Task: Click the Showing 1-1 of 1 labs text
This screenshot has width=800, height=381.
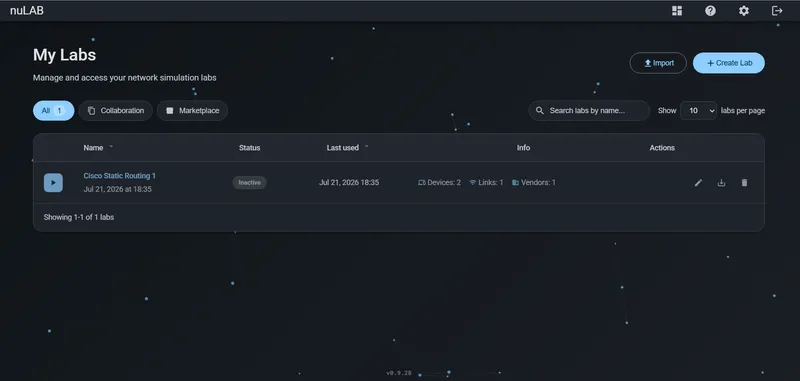Action: (79, 217)
